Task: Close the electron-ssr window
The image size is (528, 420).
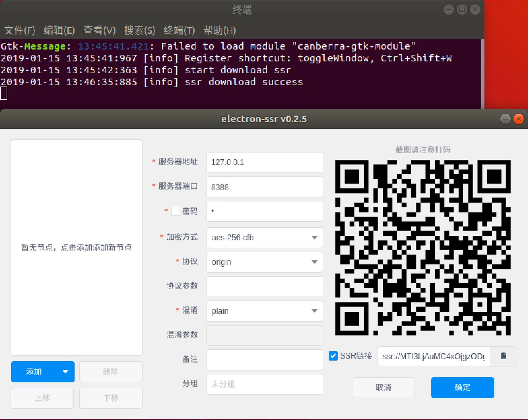Action: (x=519, y=119)
